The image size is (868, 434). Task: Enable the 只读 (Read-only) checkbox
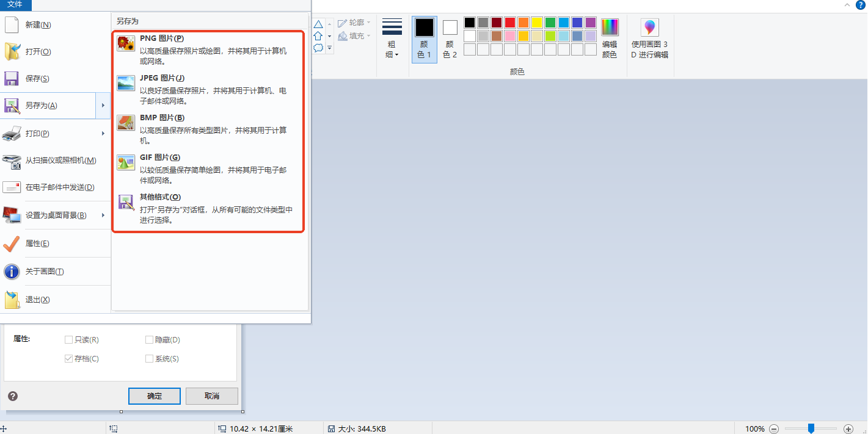(x=68, y=339)
